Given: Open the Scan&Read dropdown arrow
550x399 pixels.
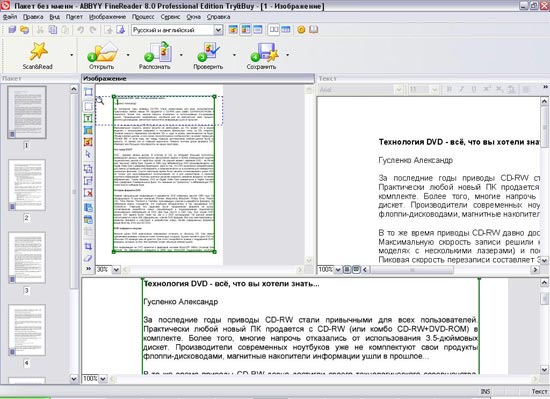Looking at the screenshot, I should point(72,55).
